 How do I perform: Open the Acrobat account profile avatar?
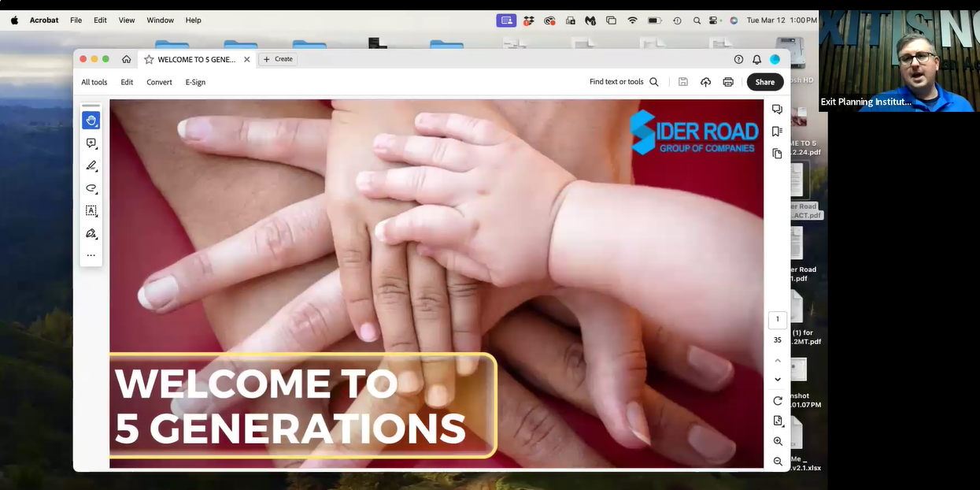point(775,59)
